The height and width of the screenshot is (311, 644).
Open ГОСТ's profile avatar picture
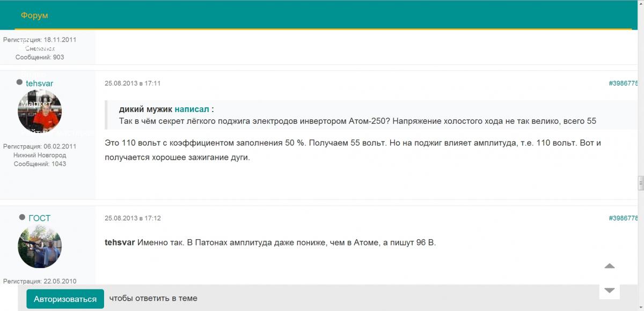point(40,246)
